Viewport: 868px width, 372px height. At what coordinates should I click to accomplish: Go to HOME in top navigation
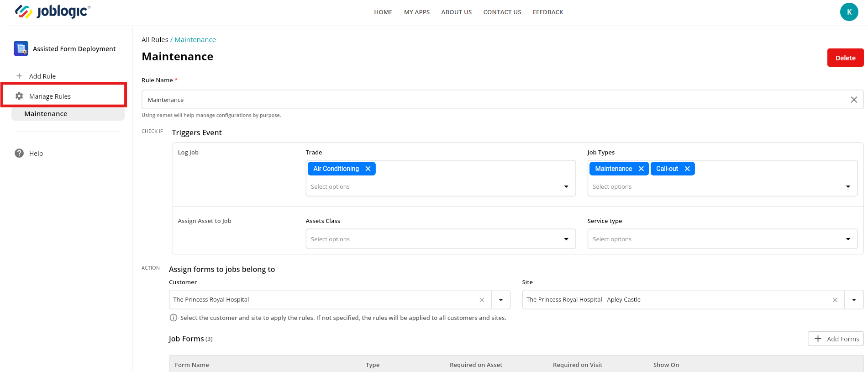[x=383, y=12]
